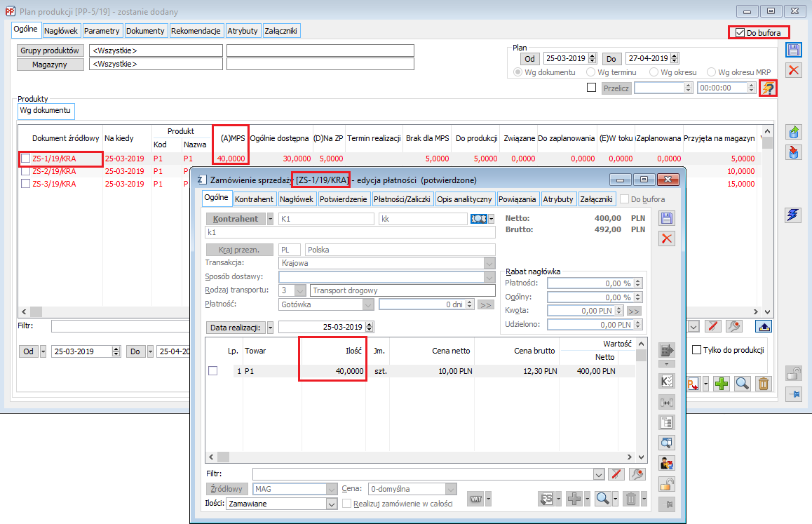
Task: Click K checklist icon in order sidebar
Action: click(666, 381)
